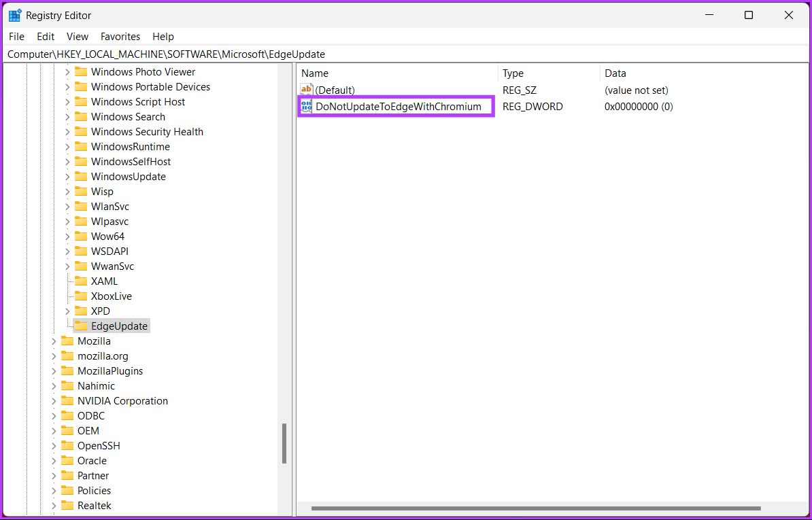This screenshot has height=520, width=812.
Task: Select the Windows Photo Viewer folder icon
Action: (81, 72)
